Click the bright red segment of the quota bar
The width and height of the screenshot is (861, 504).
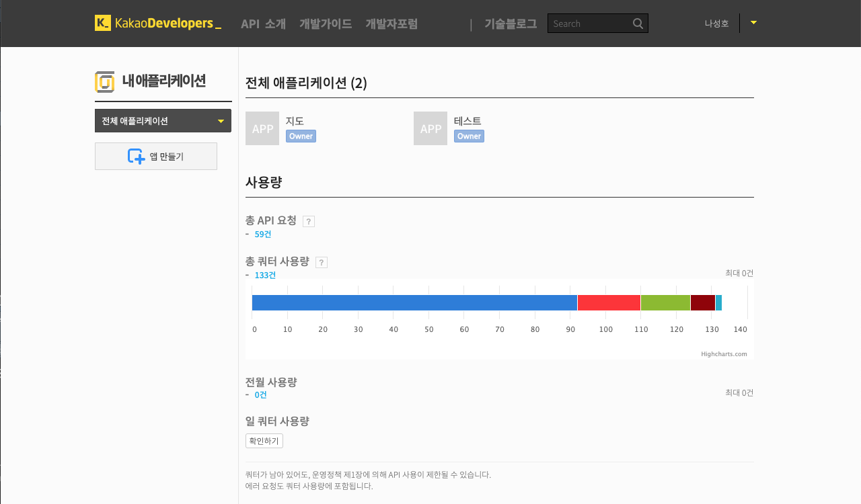(609, 302)
